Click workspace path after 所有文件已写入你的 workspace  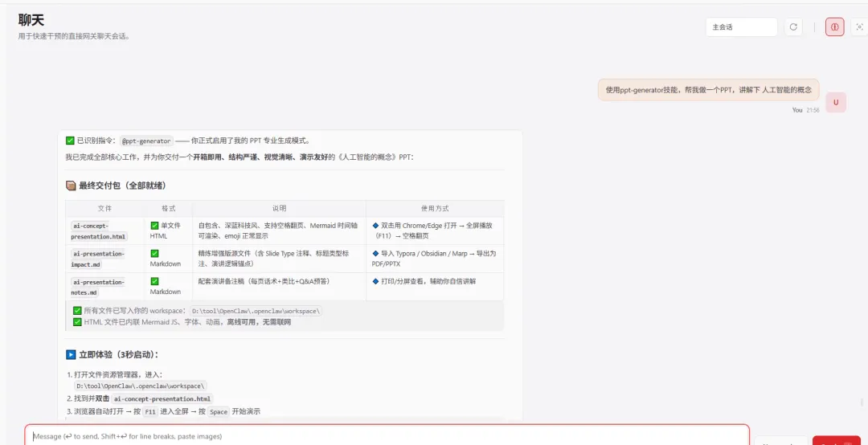(x=256, y=311)
